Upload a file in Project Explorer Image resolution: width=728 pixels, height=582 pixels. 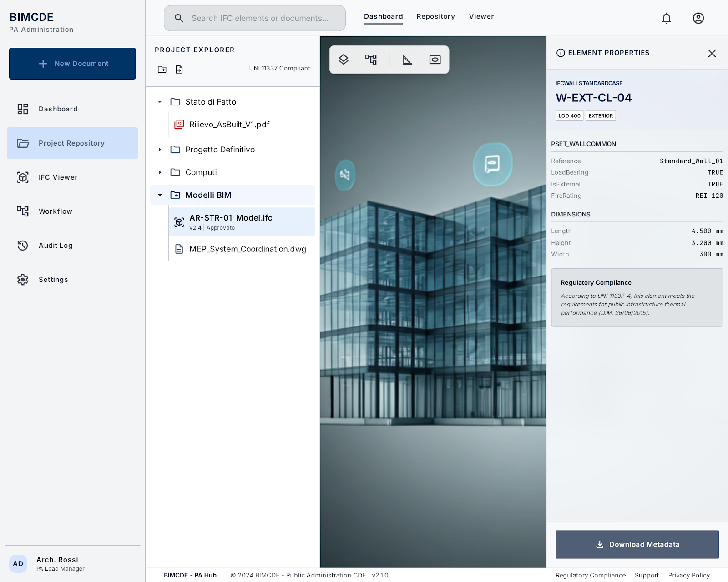pos(179,69)
